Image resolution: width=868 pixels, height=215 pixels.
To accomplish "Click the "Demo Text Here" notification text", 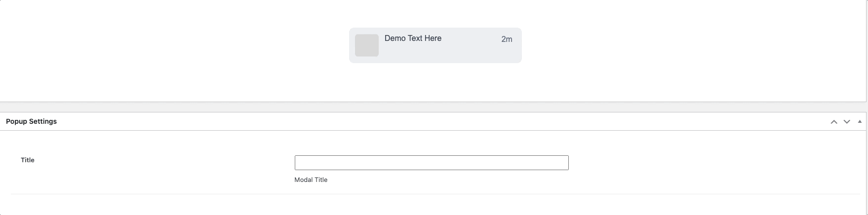I will 413,38.
